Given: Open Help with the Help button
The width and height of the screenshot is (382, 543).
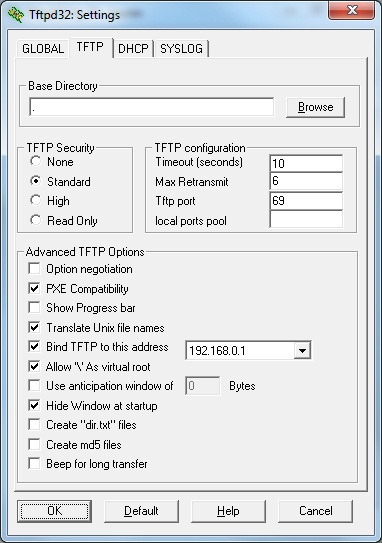Looking at the screenshot, I should coord(228,511).
